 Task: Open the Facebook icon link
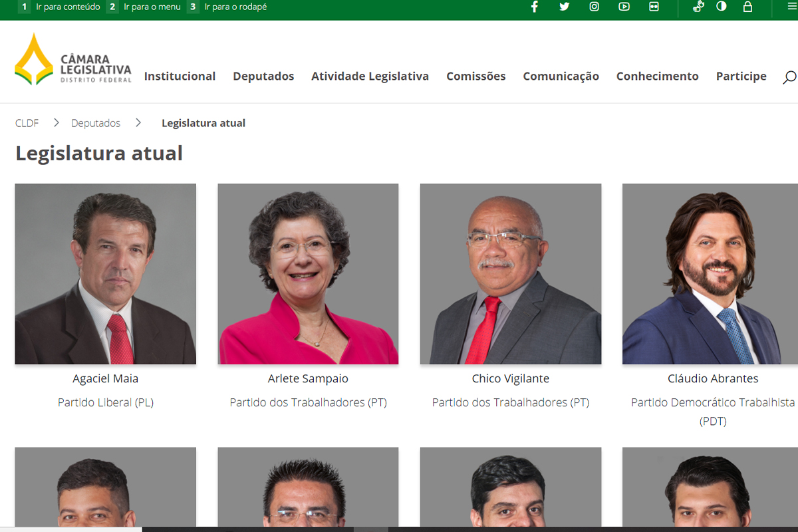pyautogui.click(x=534, y=7)
